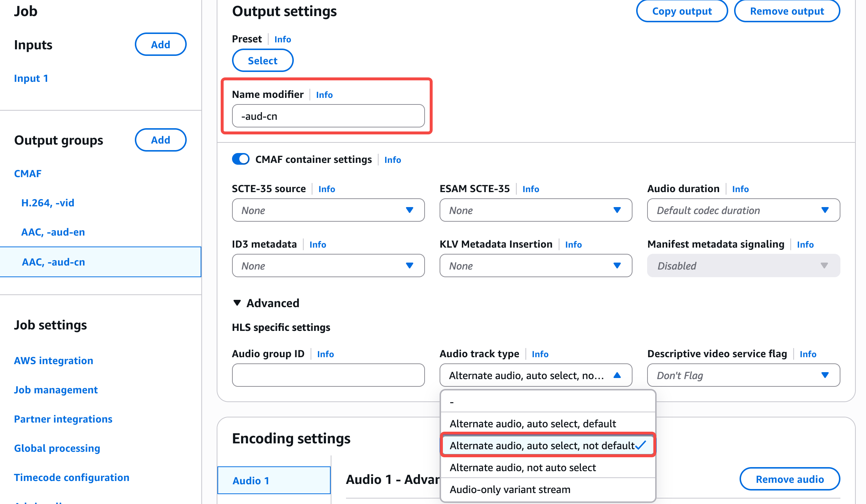866x504 pixels.
Task: Click the Copy output button
Action: pyautogui.click(x=682, y=11)
